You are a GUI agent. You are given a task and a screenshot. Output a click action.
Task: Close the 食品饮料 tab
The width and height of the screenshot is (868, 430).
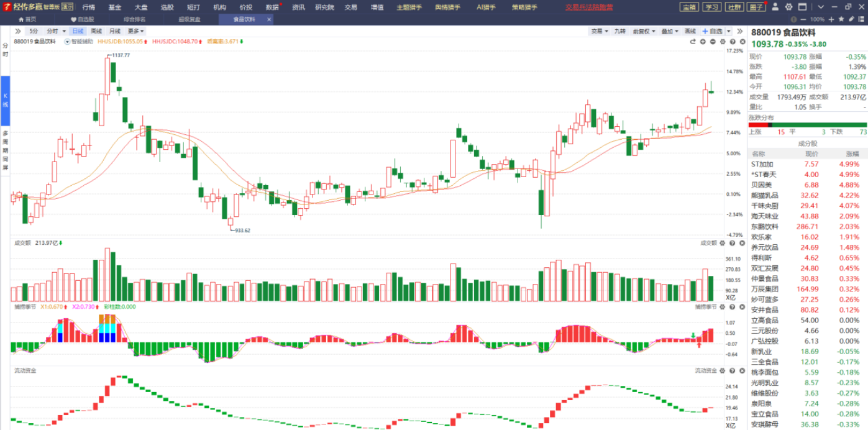[x=269, y=19]
